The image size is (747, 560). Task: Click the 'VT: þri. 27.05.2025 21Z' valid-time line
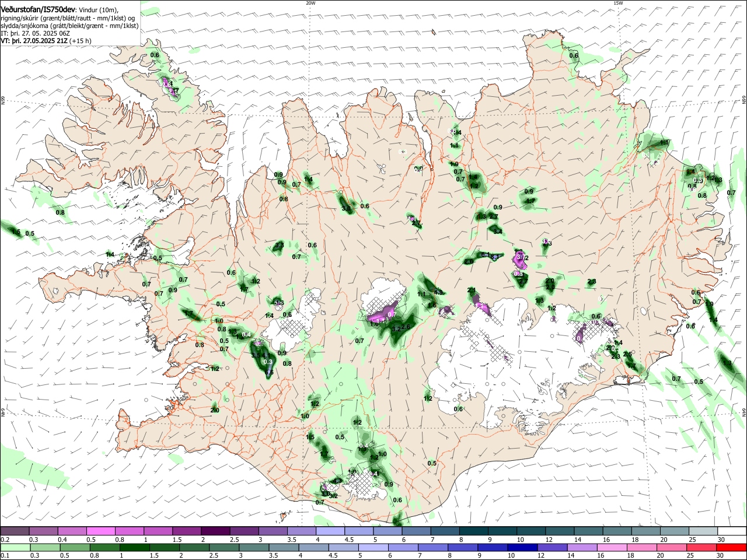(x=34, y=41)
